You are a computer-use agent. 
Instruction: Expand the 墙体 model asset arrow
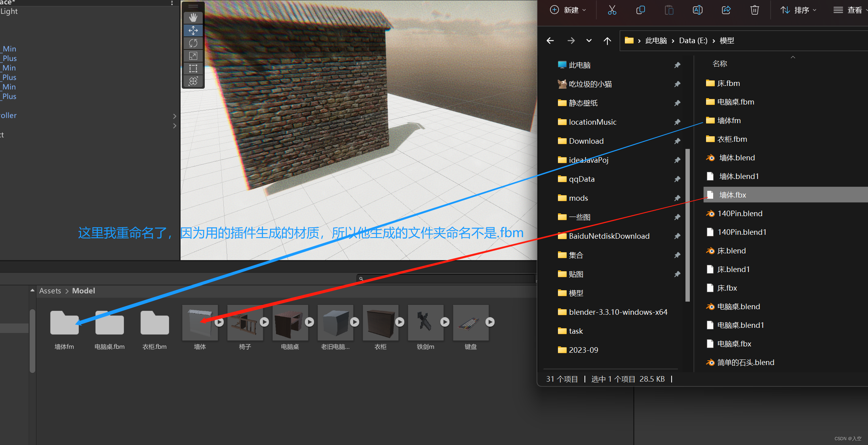219,322
